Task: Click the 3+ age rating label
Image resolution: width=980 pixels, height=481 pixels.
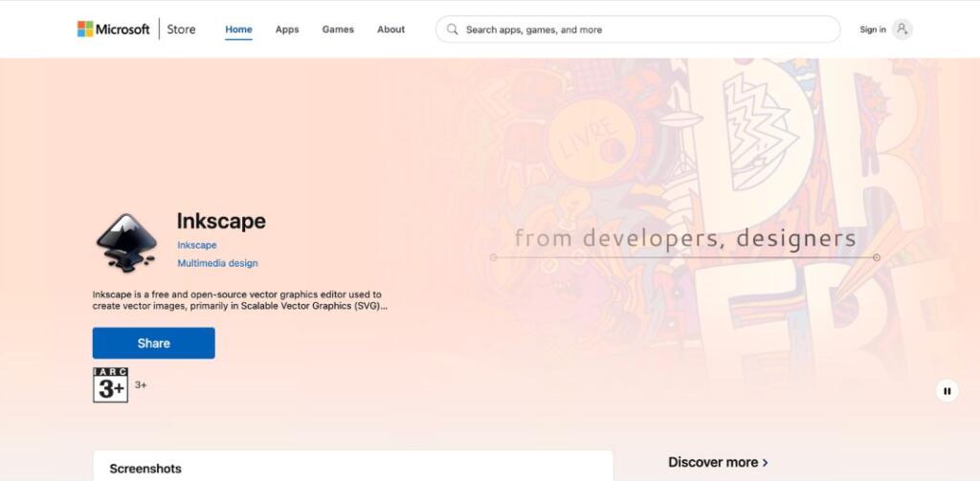Action: tap(141, 384)
